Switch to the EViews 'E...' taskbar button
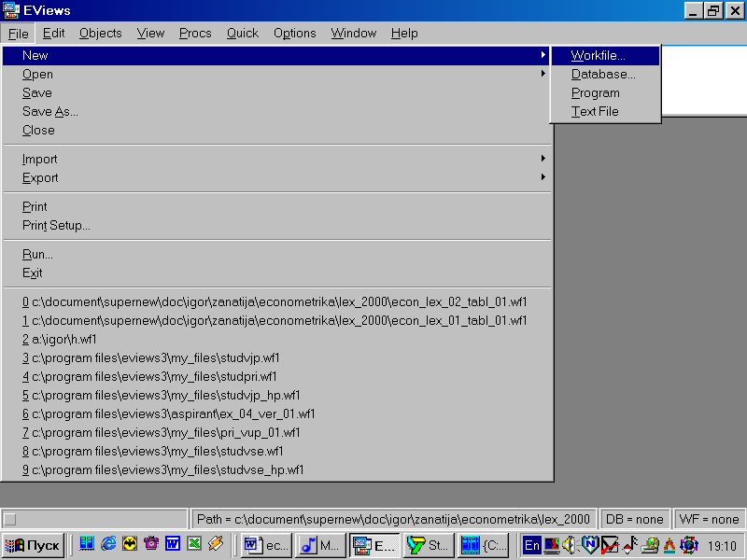The width and height of the screenshot is (747, 560). pos(374,545)
